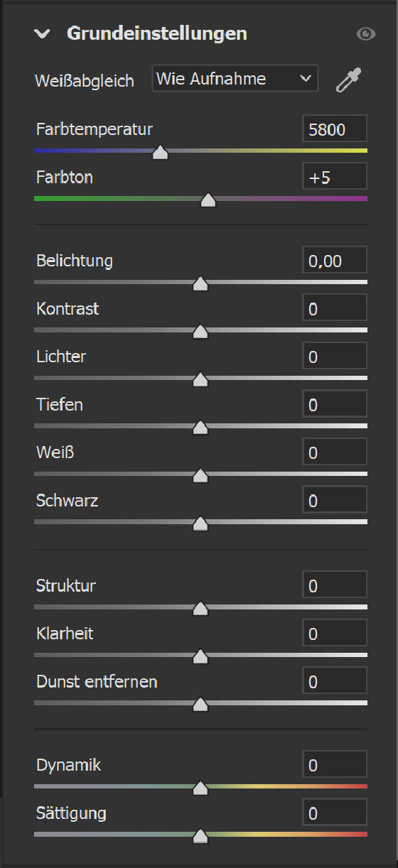Click the Tiefen slider handle
Viewport: 398px width, 868px height.
point(200,428)
